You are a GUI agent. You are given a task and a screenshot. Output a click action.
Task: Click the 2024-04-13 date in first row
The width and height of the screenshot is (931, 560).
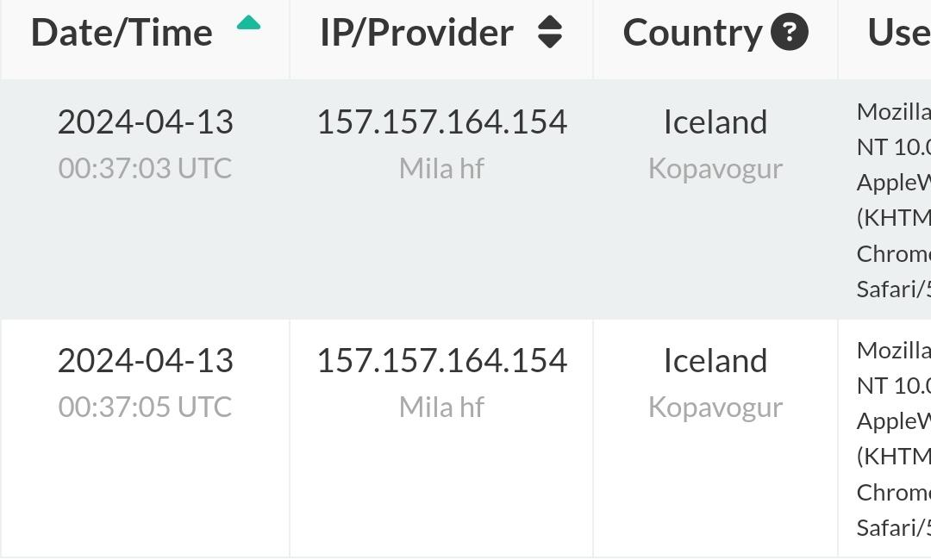(146, 122)
